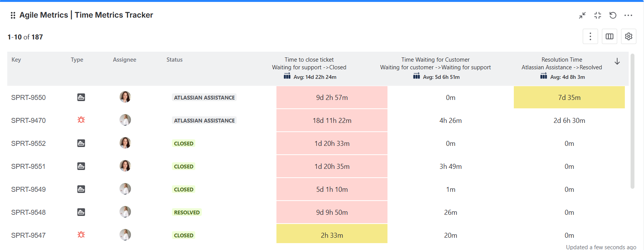The image size is (644, 250).
Task: Click the ATLASSIAN ASSISTANCE status of SPRT-9550
Action: click(x=204, y=98)
